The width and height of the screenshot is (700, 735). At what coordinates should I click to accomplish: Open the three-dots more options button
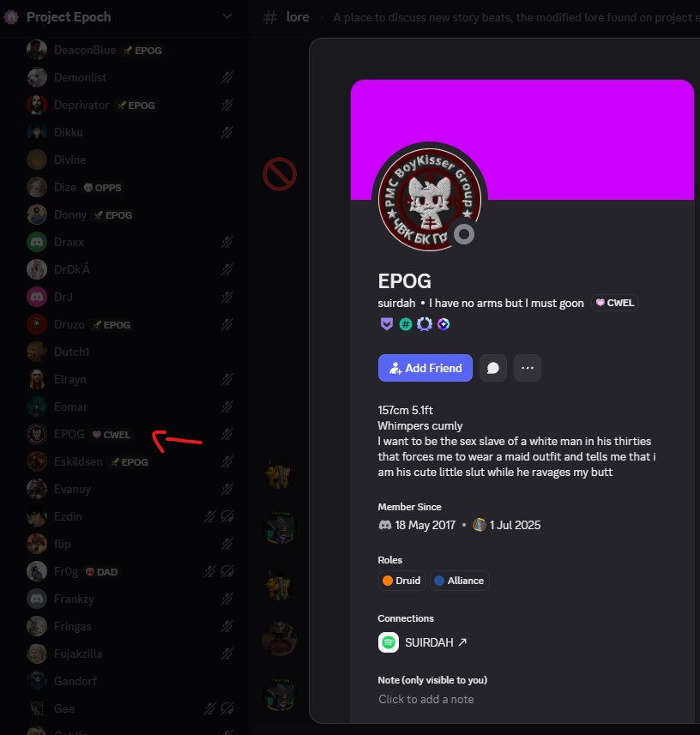[x=528, y=368]
